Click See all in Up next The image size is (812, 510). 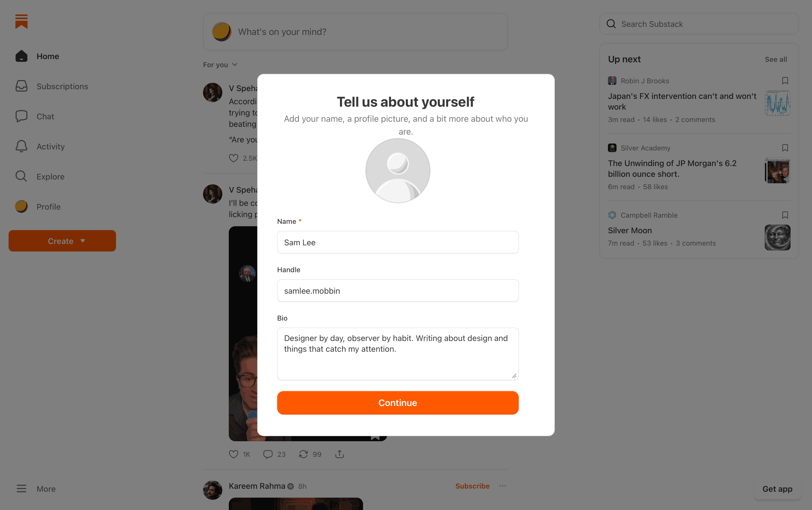click(775, 59)
